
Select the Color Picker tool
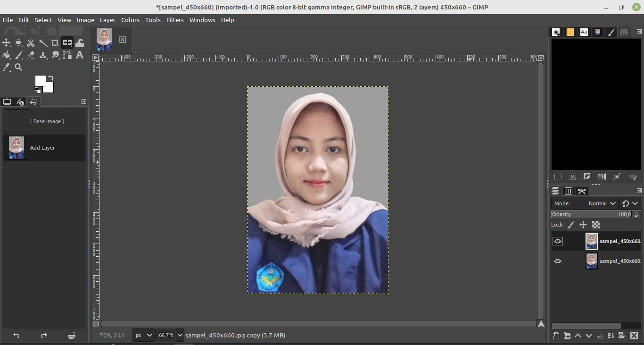tap(7, 67)
